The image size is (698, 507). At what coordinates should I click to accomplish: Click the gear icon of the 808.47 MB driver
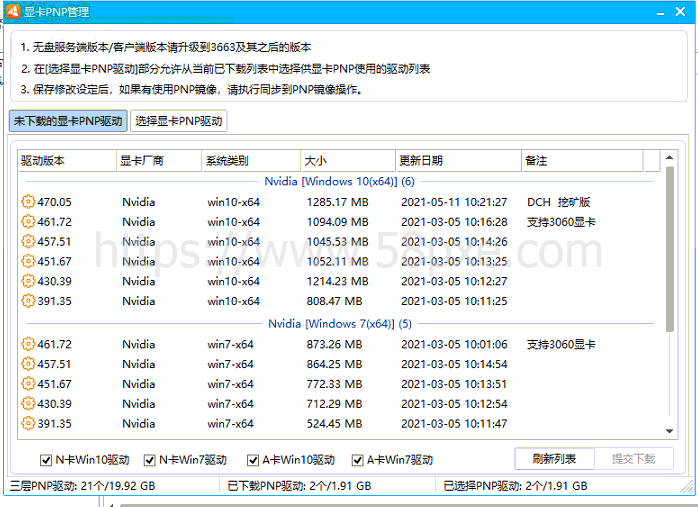[x=28, y=300]
